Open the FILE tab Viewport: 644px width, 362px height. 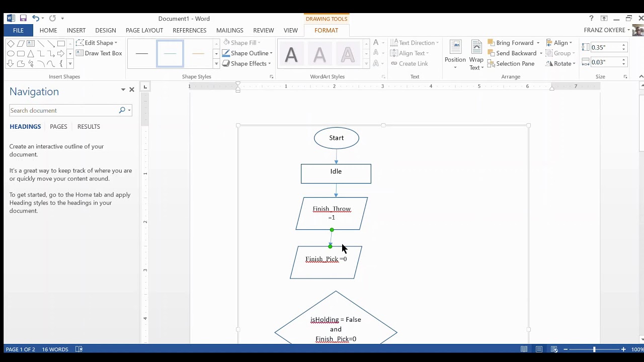point(18,30)
